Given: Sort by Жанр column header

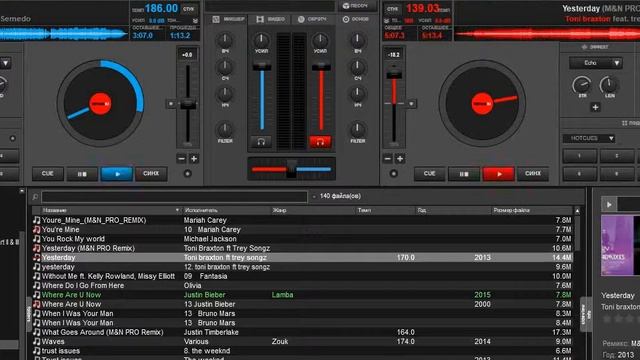Looking at the screenshot, I should (x=279, y=210).
